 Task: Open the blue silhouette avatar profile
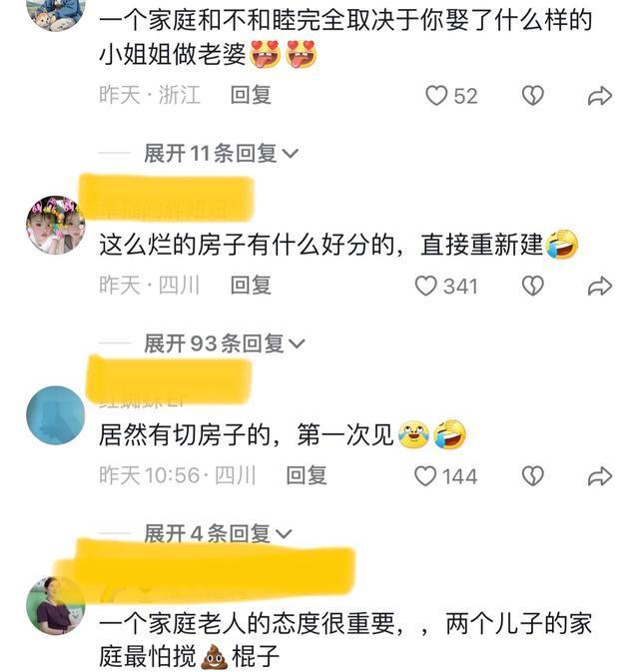click(56, 415)
